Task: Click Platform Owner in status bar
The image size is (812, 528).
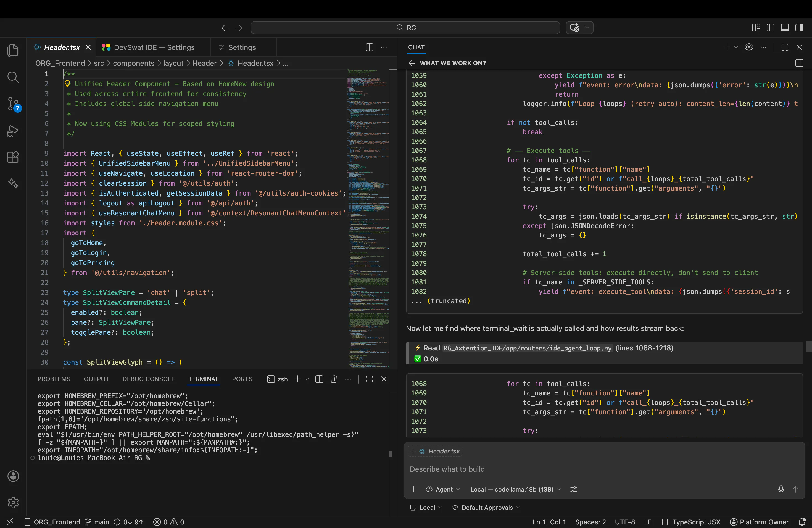Action: [760, 522]
